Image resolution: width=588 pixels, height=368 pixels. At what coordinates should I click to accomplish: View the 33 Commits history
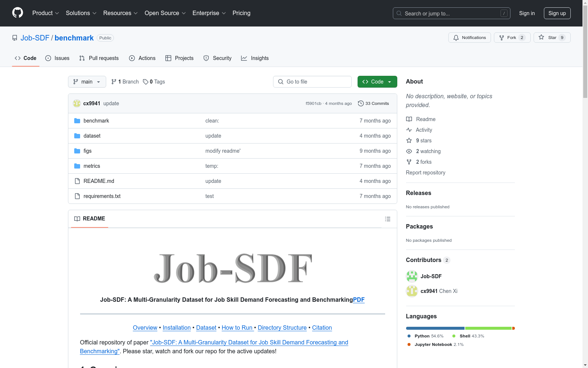373,103
